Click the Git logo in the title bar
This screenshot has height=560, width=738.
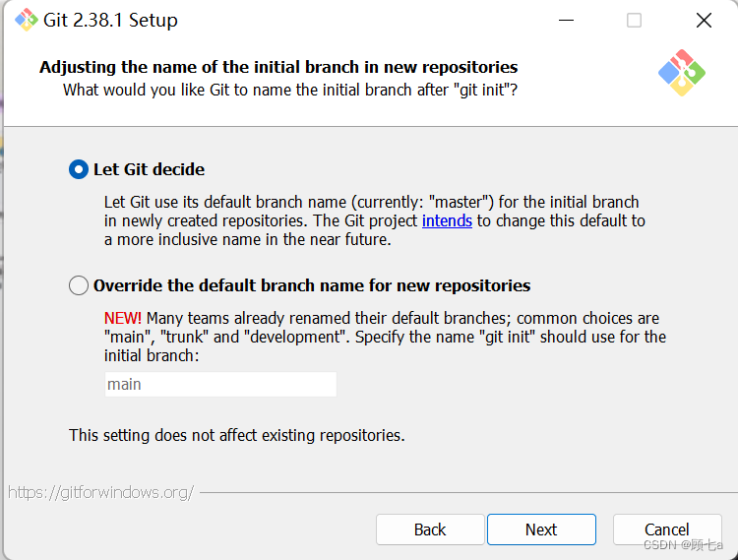(27, 20)
